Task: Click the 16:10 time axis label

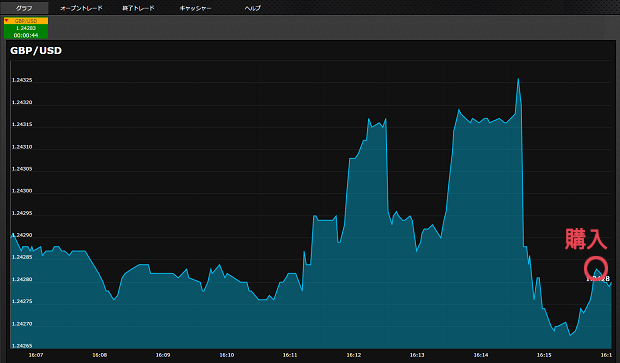Action: (227, 355)
